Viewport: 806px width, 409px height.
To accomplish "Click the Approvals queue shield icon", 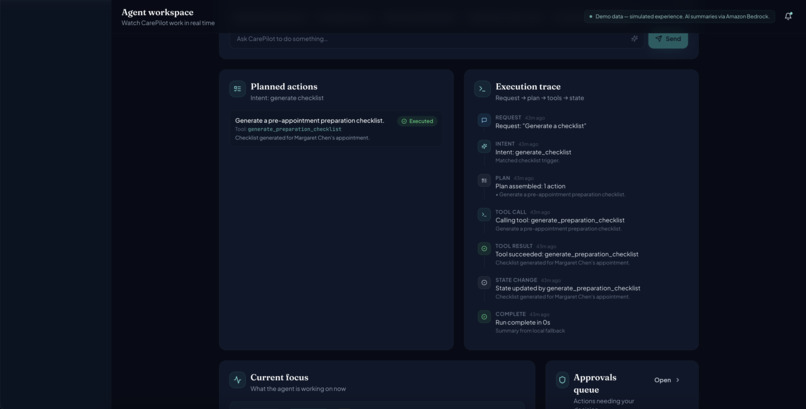I will pos(562,380).
